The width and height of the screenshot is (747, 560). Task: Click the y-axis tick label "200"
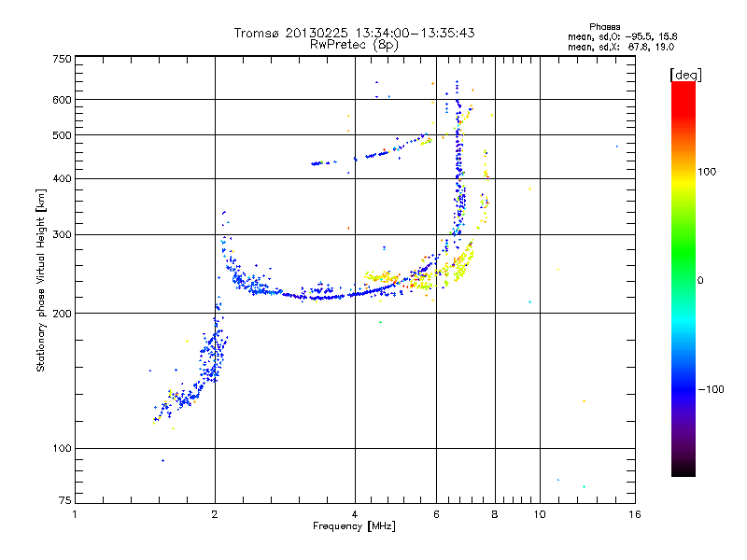point(62,314)
